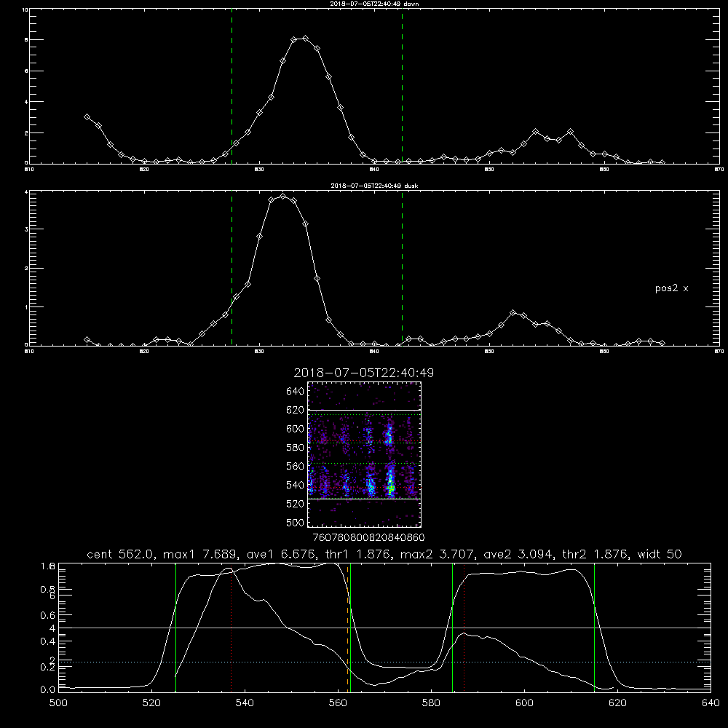Image resolution: width=728 pixels, height=728 pixels.
Task: Click the rightmost solid green line near 615
Action: point(594,628)
